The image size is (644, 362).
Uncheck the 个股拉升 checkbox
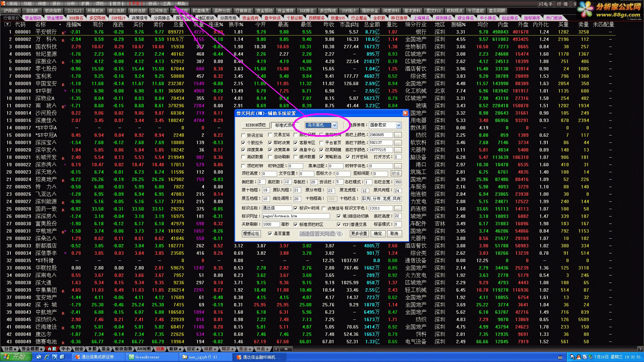click(244, 143)
